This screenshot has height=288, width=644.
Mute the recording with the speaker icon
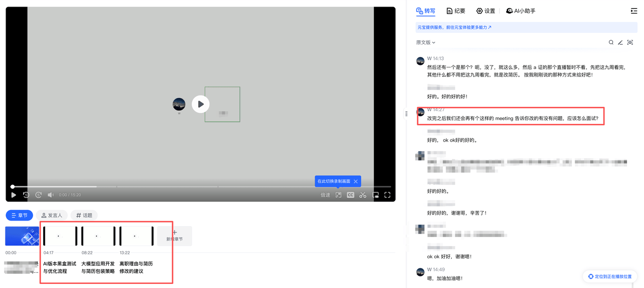[51, 195]
